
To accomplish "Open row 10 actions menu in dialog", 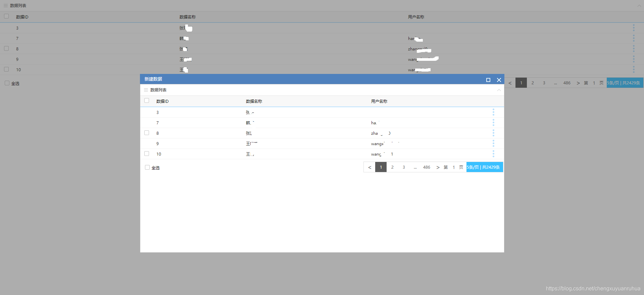I will point(493,154).
